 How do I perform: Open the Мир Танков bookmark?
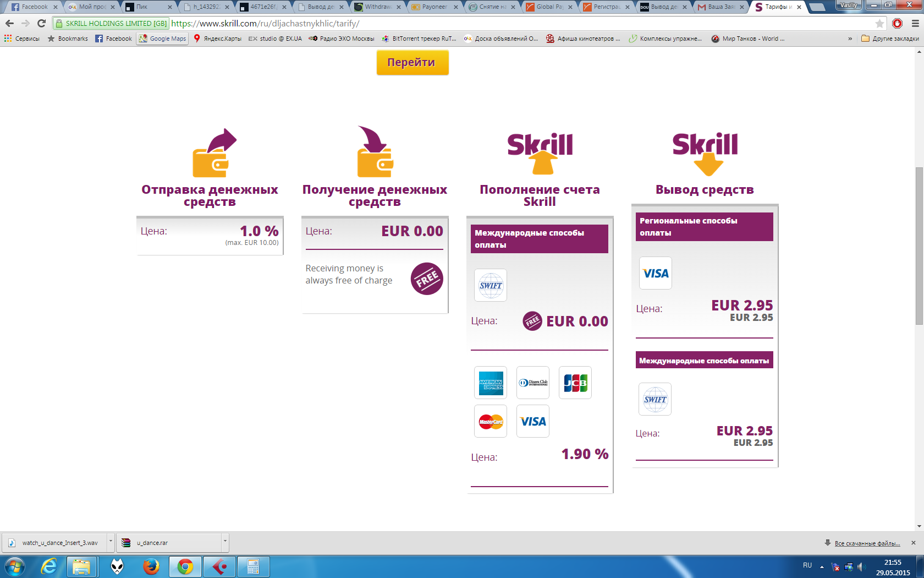click(748, 39)
